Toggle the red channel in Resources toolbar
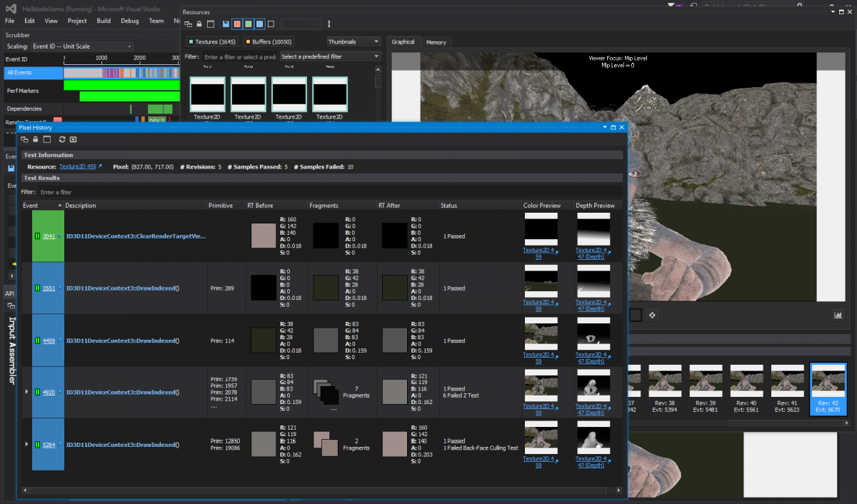Image resolution: width=857 pixels, height=504 pixels. pyautogui.click(x=236, y=24)
